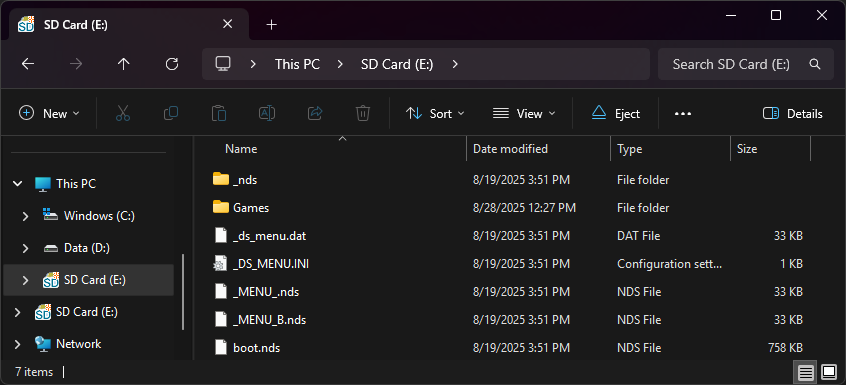Click the Windows (C:) drive icon
846x385 pixels.
click(50, 216)
